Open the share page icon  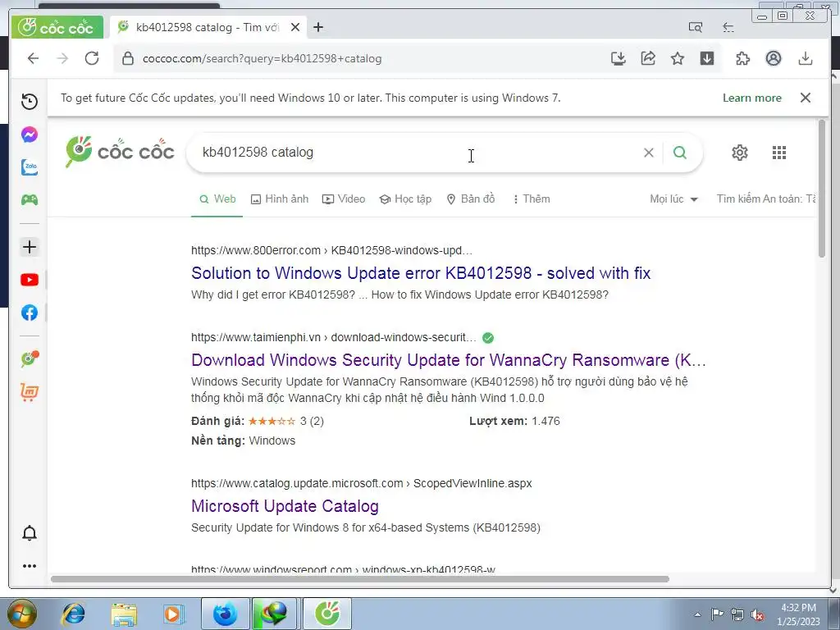[x=648, y=58]
